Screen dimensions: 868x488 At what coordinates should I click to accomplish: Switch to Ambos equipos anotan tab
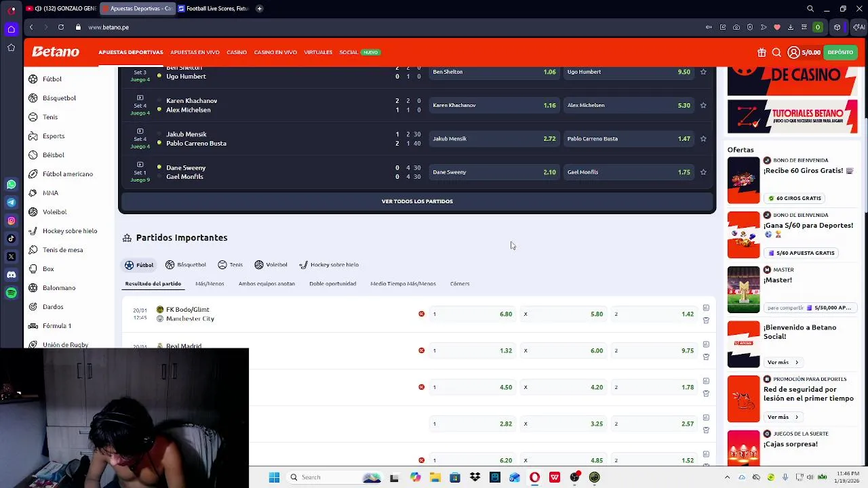(x=267, y=284)
